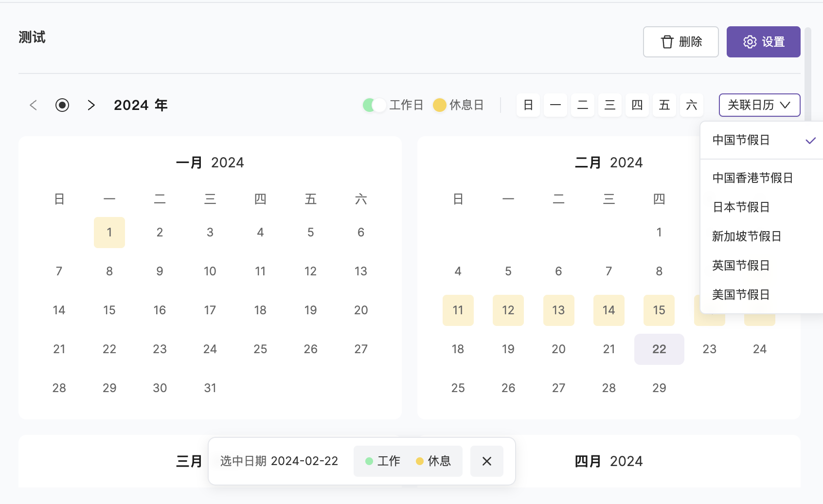The height and width of the screenshot is (504, 823).
Task: Toggle the 工作日 switch
Action: pyautogui.click(x=375, y=105)
